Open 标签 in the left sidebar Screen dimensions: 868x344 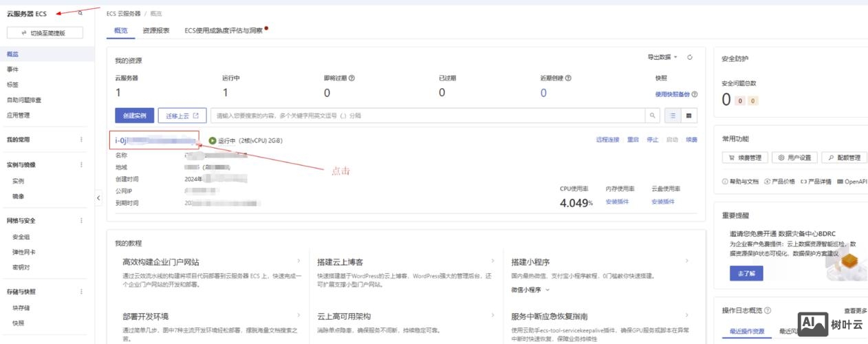[x=13, y=85]
